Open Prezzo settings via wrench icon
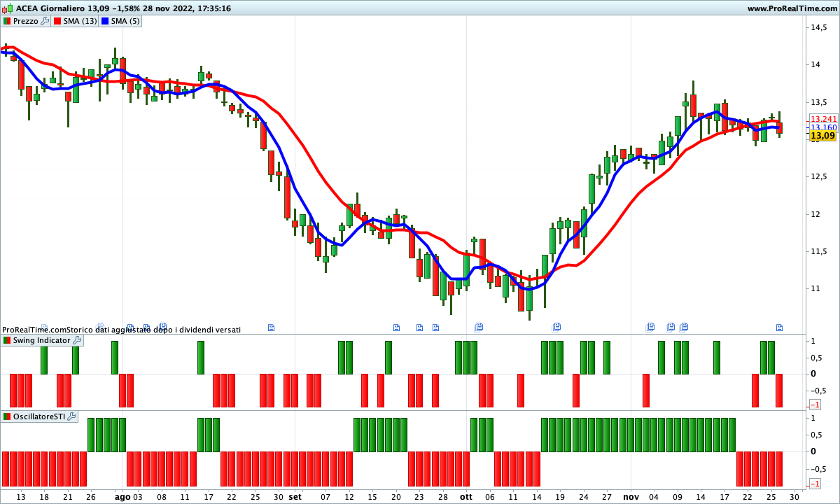The height and width of the screenshot is (504, 840). click(45, 21)
